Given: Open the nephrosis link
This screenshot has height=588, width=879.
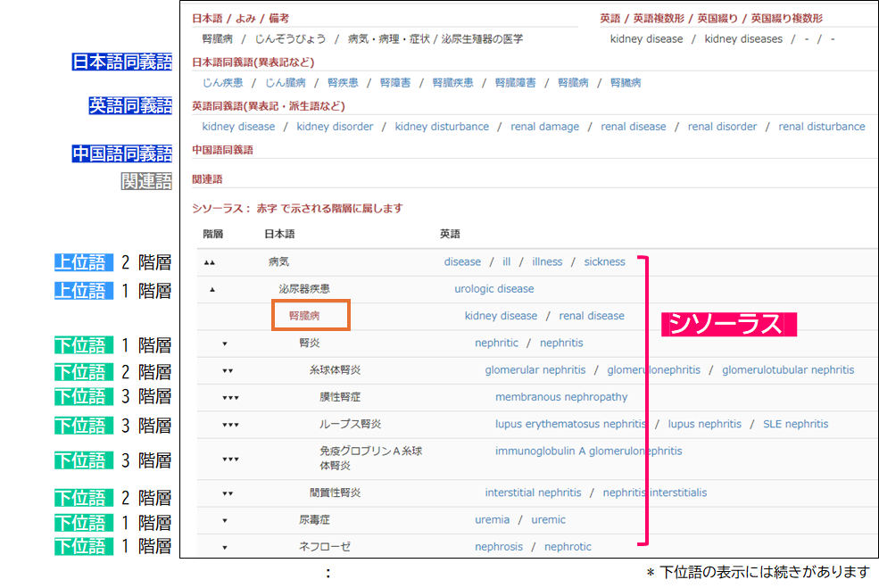Looking at the screenshot, I should 498,547.
